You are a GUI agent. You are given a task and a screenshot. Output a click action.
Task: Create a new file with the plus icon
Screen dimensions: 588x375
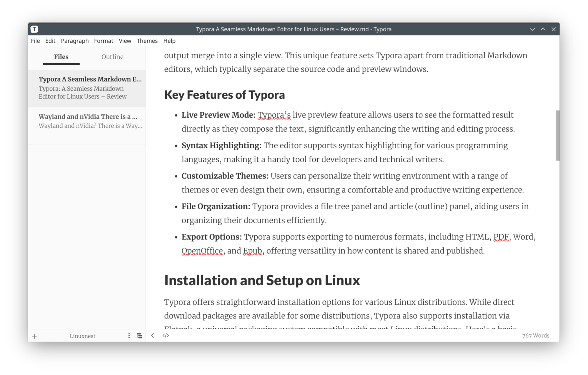pos(34,336)
